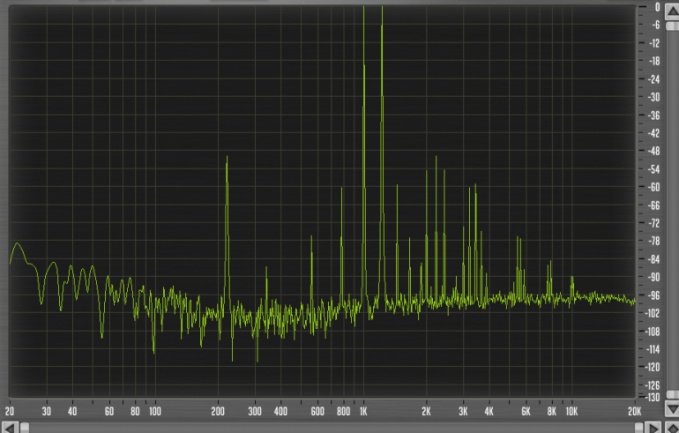The height and width of the screenshot is (433, 679).
Task: Click the 200 frequency axis label
Action: (219, 411)
